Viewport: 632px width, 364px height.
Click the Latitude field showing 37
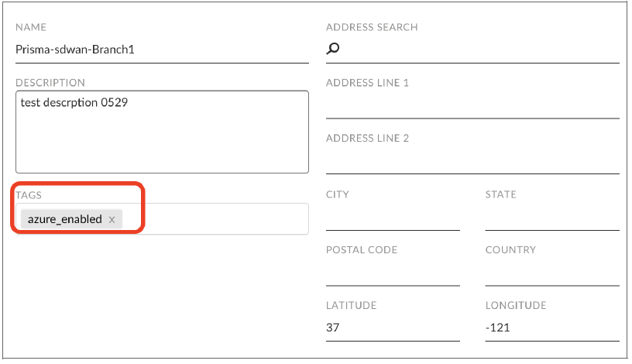pyautogui.click(x=393, y=328)
